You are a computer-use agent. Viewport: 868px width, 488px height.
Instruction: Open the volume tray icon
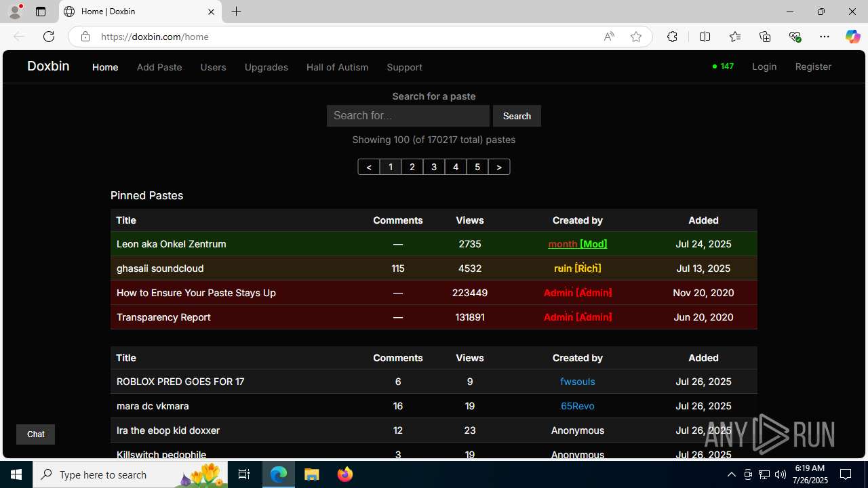[x=781, y=474]
